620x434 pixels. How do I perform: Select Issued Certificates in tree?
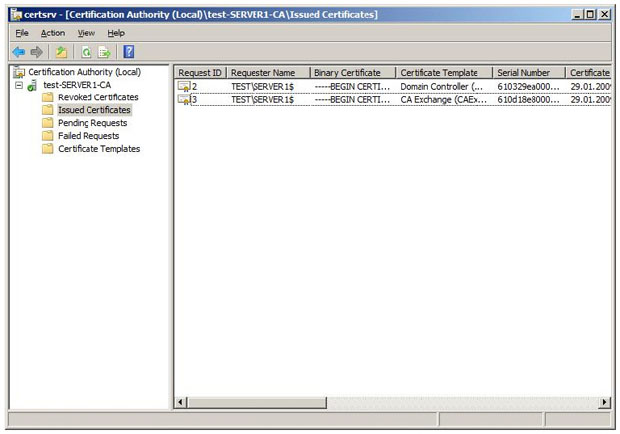pyautogui.click(x=94, y=110)
